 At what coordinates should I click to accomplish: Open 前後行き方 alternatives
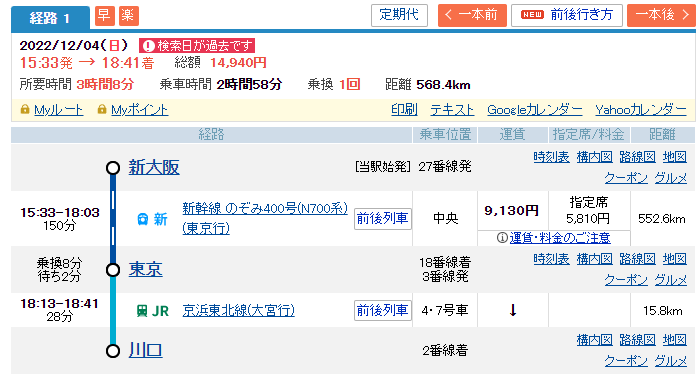point(567,15)
